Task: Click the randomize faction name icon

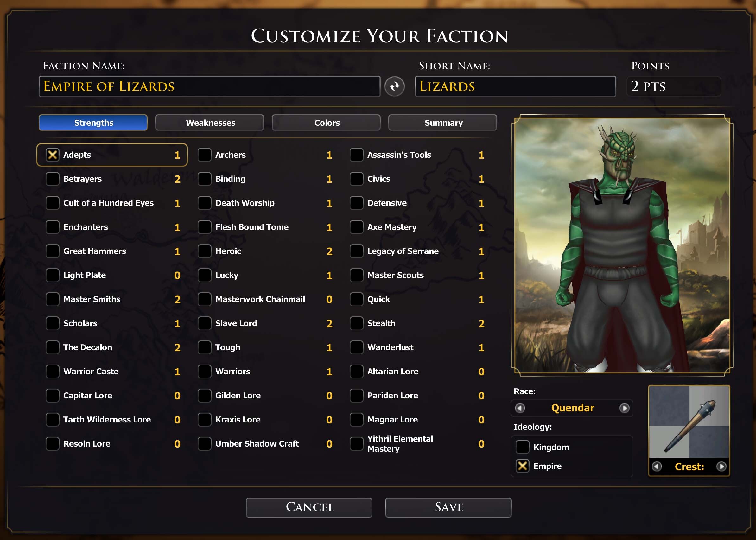Action: pyautogui.click(x=394, y=86)
